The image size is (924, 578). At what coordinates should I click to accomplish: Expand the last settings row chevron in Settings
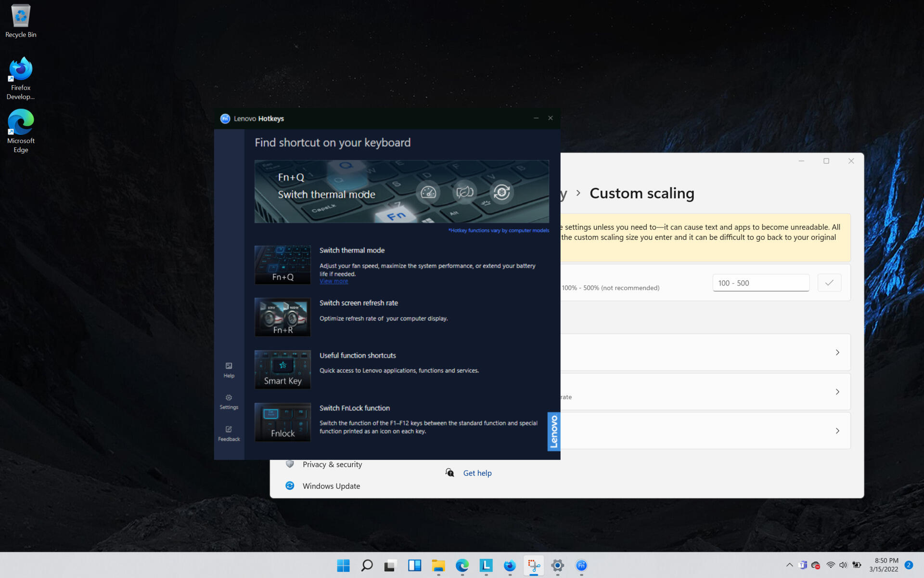(x=837, y=431)
